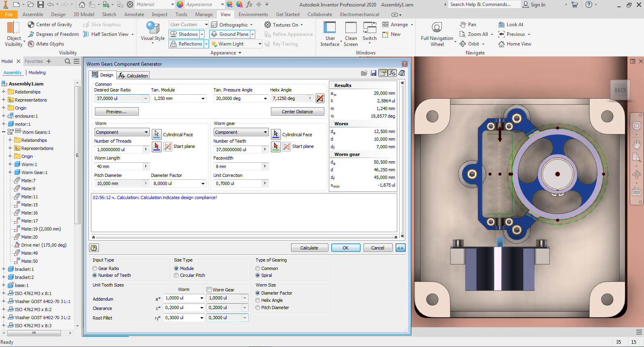This screenshot has height=347, width=644.
Task: Activate the Pan navigation tool
Action: point(468,25)
